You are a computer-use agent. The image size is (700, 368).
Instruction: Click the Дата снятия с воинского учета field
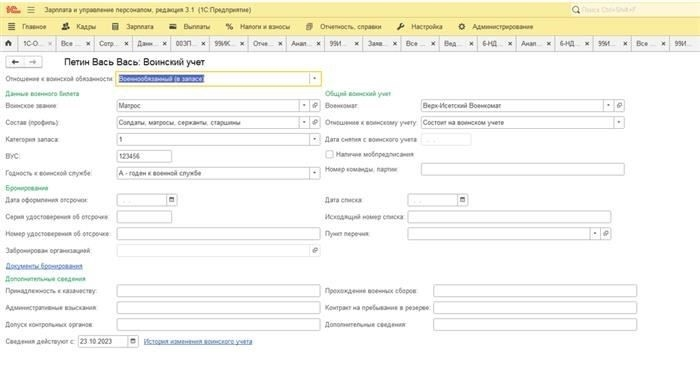(446, 139)
